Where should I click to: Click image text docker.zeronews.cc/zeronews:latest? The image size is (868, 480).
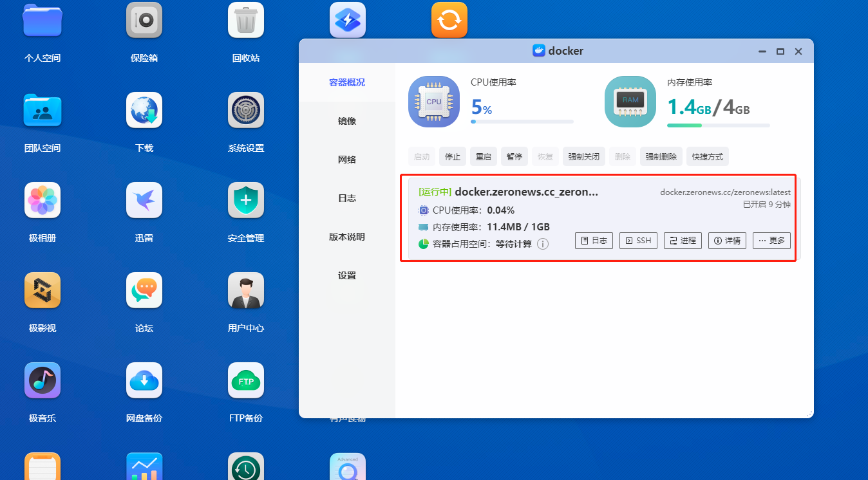click(725, 192)
